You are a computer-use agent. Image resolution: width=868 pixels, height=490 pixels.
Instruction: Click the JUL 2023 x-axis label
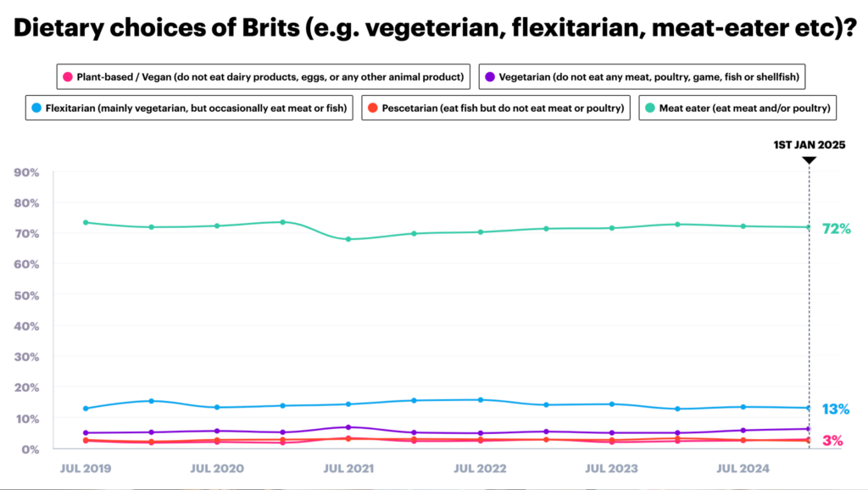[612, 467]
